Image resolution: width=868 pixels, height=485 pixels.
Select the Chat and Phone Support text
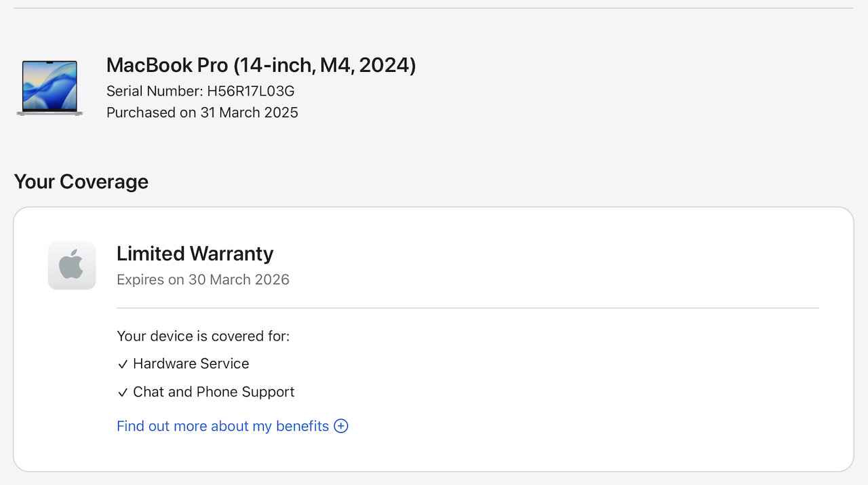(214, 392)
